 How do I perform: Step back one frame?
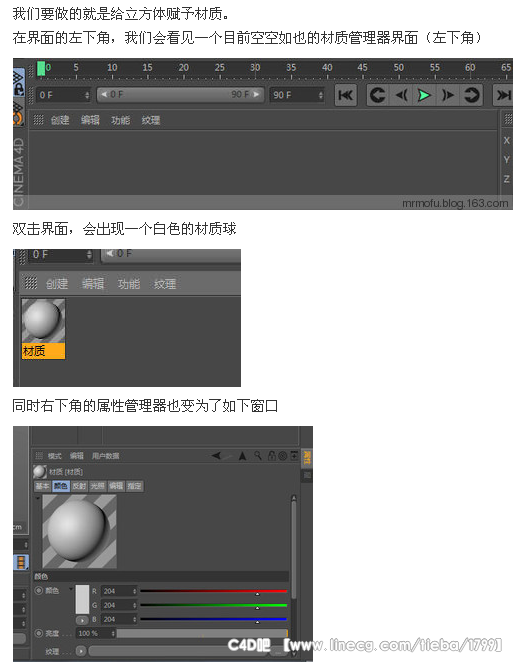click(401, 95)
